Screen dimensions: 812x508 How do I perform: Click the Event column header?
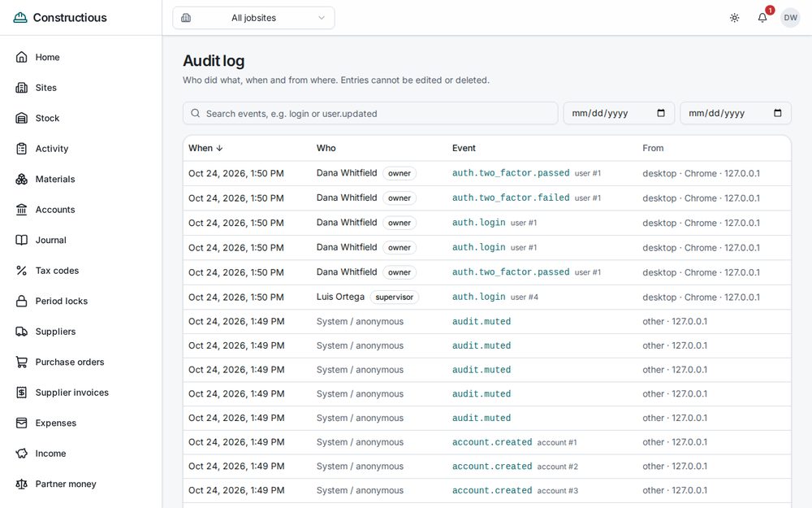[x=464, y=148]
